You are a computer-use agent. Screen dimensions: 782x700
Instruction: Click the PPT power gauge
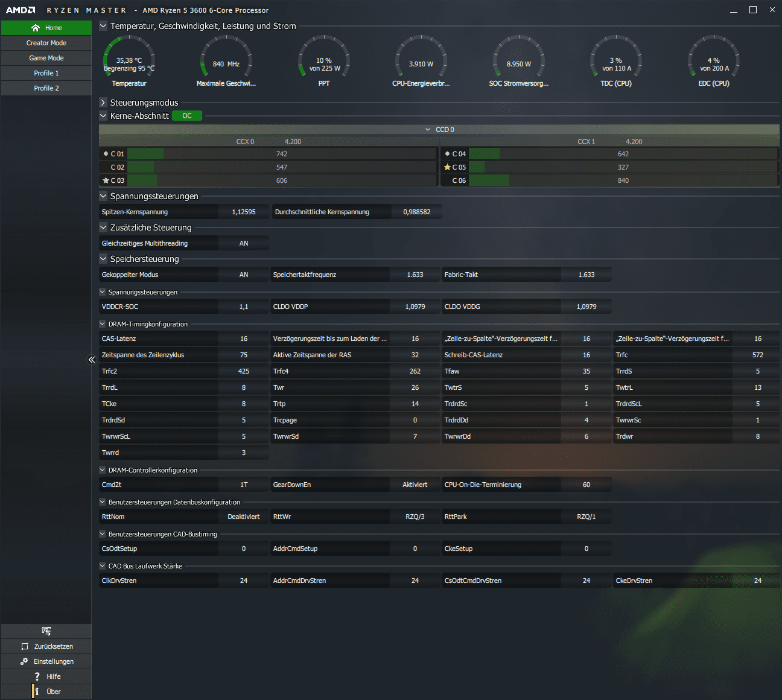[x=324, y=57]
